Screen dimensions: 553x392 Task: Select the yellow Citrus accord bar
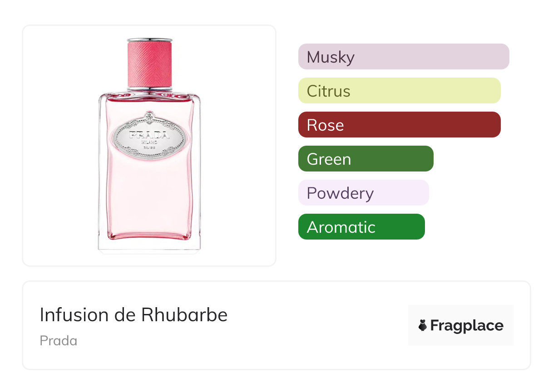[399, 91]
